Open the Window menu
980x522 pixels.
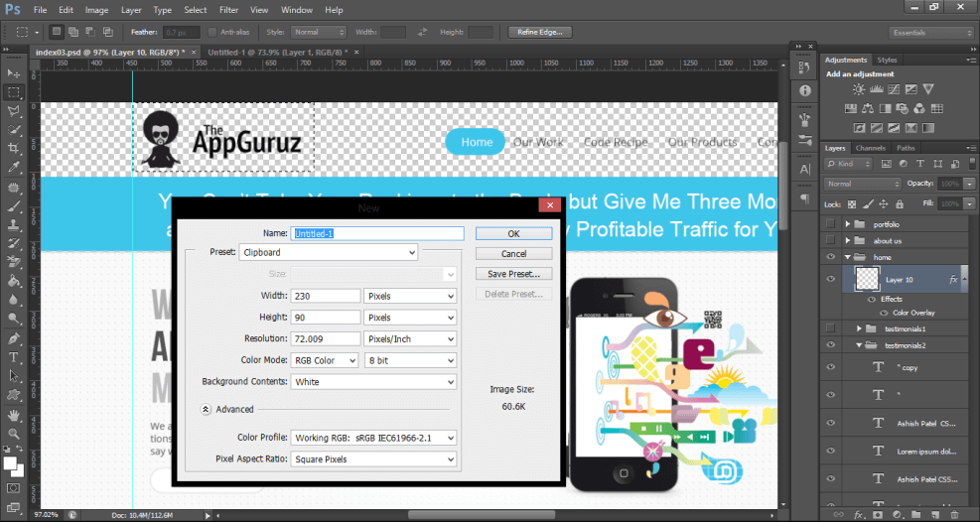coord(297,10)
